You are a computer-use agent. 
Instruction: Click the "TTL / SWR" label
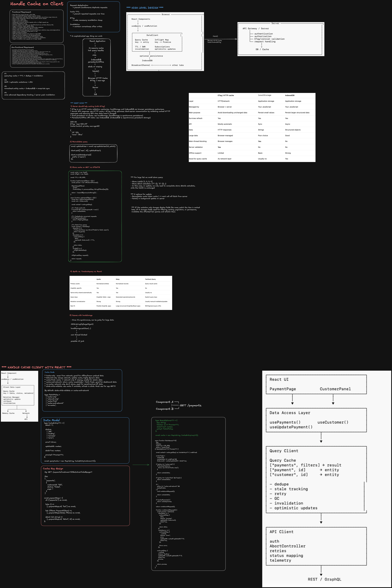[x=140, y=47]
